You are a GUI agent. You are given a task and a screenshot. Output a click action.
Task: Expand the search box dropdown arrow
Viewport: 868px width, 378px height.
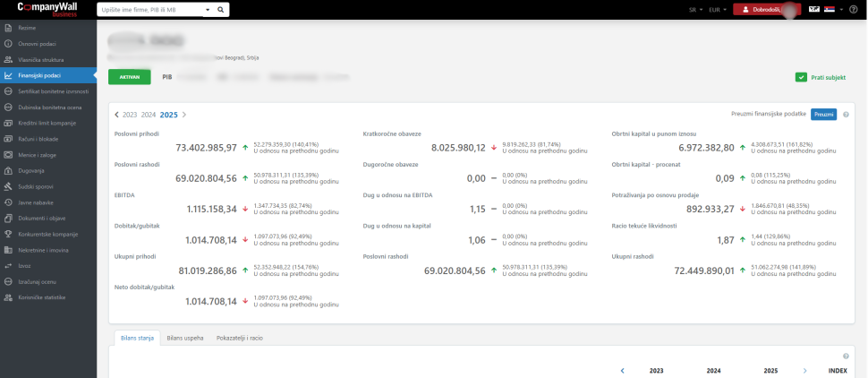[x=207, y=10]
